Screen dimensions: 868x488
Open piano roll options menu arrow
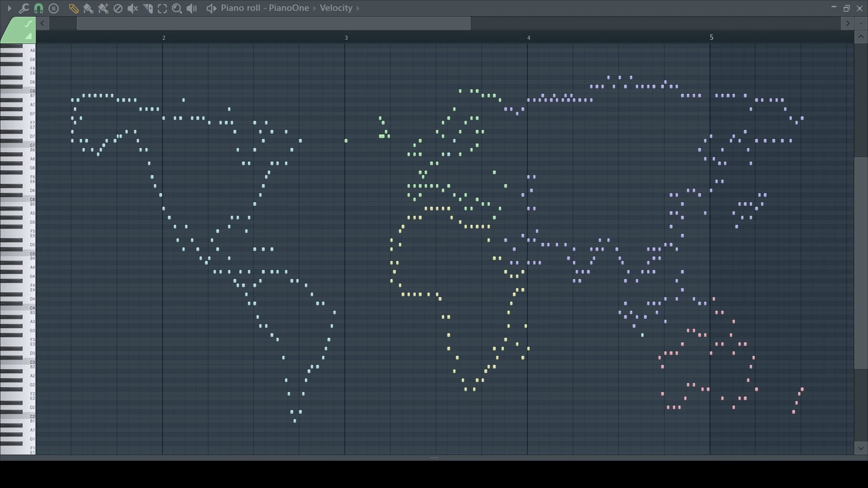point(9,8)
